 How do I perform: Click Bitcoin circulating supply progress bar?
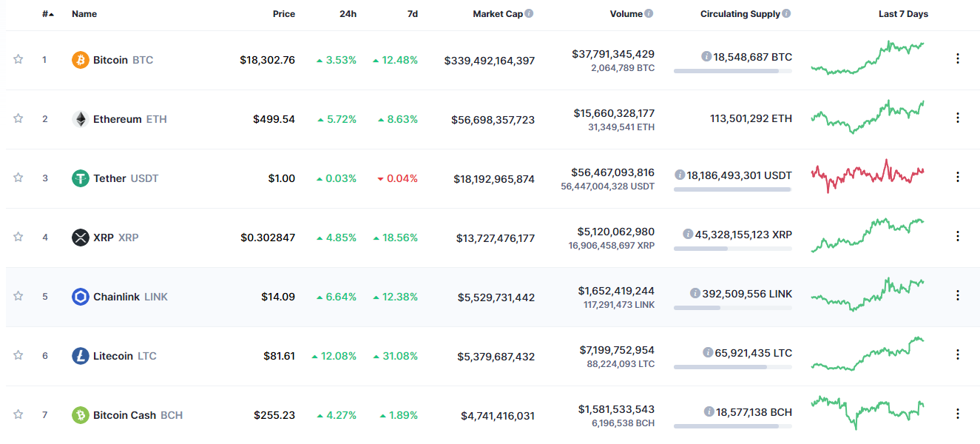point(733,71)
